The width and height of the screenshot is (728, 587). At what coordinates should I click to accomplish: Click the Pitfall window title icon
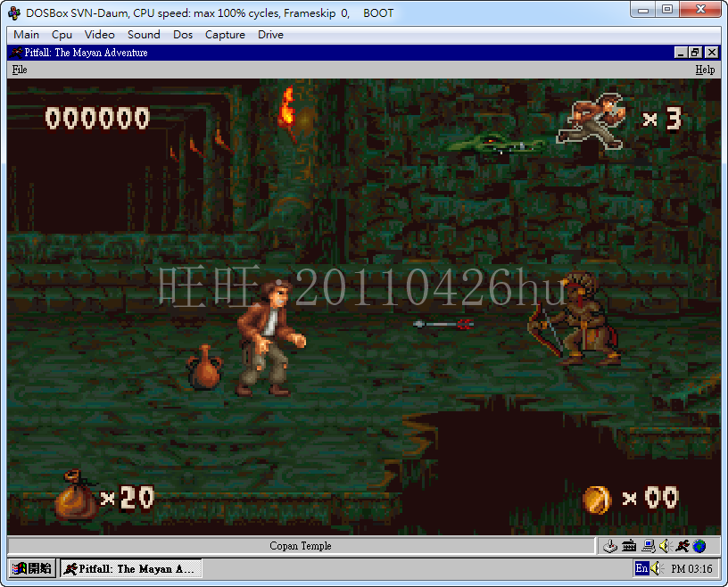point(17,53)
